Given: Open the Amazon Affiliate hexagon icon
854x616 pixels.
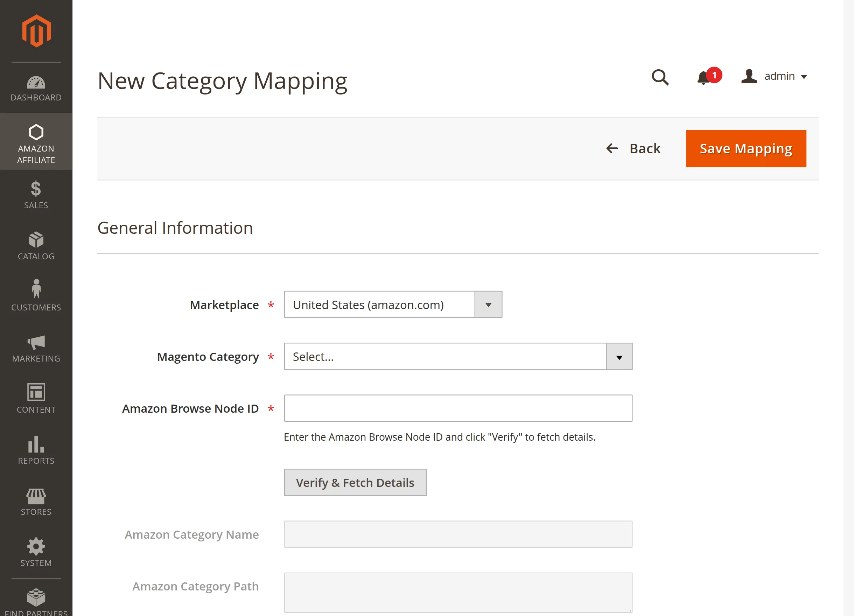Looking at the screenshot, I should (x=36, y=132).
